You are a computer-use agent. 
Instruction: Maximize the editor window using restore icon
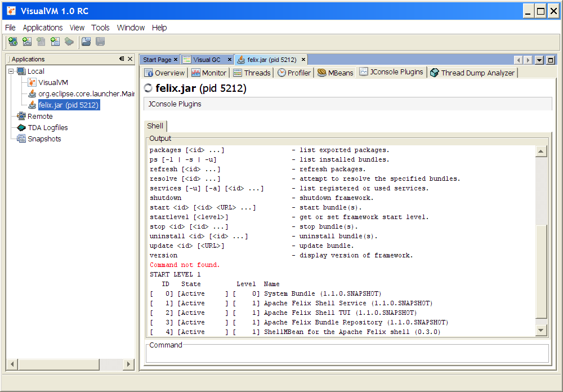[550, 60]
